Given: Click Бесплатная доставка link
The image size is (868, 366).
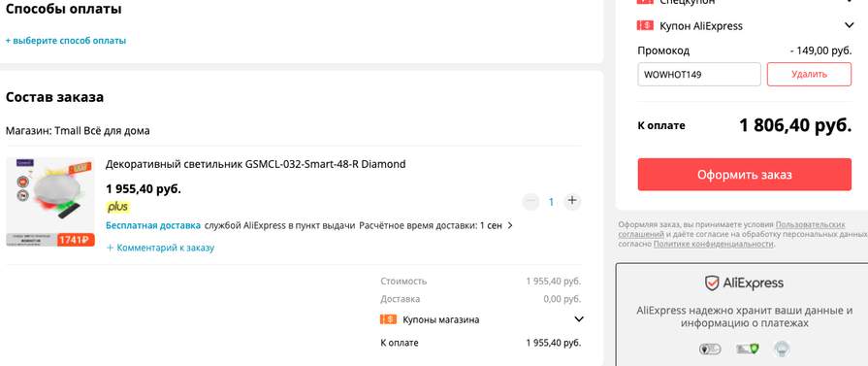Looking at the screenshot, I should (x=153, y=225).
